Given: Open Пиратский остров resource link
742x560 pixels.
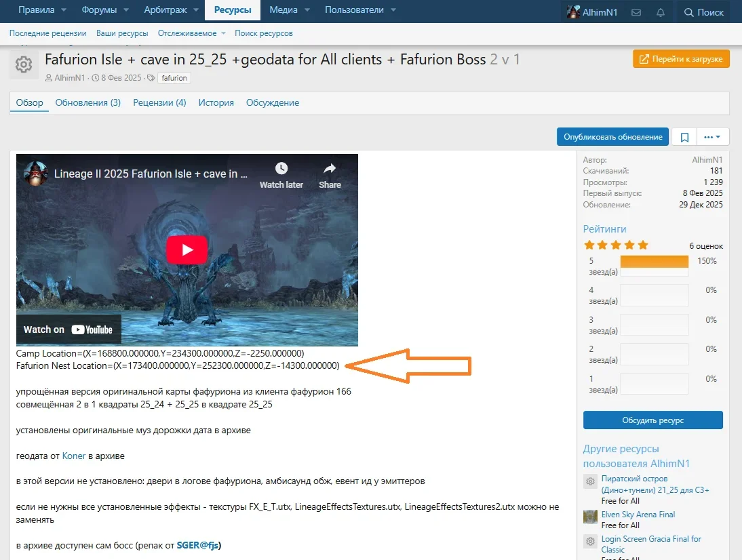Looking at the screenshot, I should point(655,484).
